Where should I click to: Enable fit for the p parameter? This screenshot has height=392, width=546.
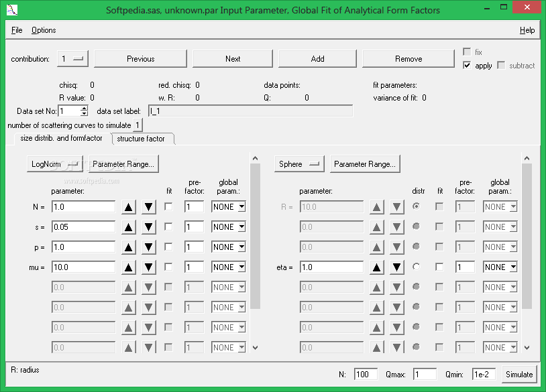point(168,247)
